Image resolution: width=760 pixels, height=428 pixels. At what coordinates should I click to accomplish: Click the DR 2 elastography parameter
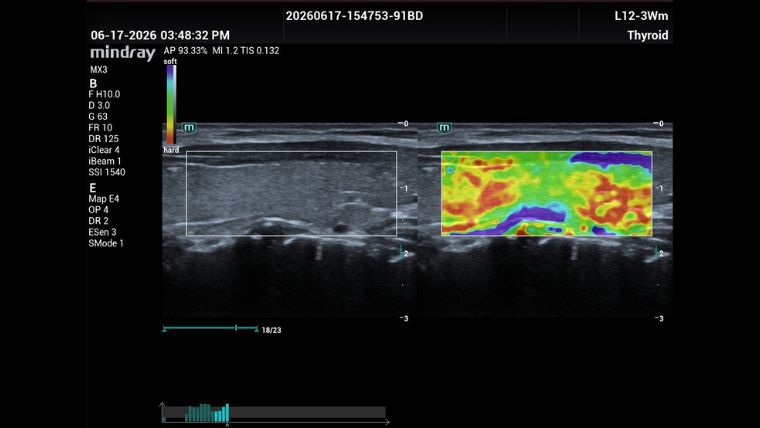point(98,221)
